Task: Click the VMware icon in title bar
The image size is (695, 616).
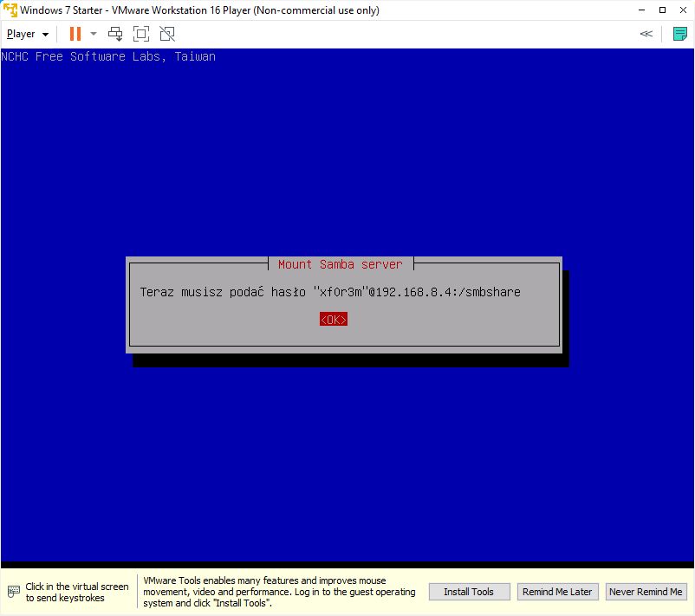Action: (x=10, y=10)
